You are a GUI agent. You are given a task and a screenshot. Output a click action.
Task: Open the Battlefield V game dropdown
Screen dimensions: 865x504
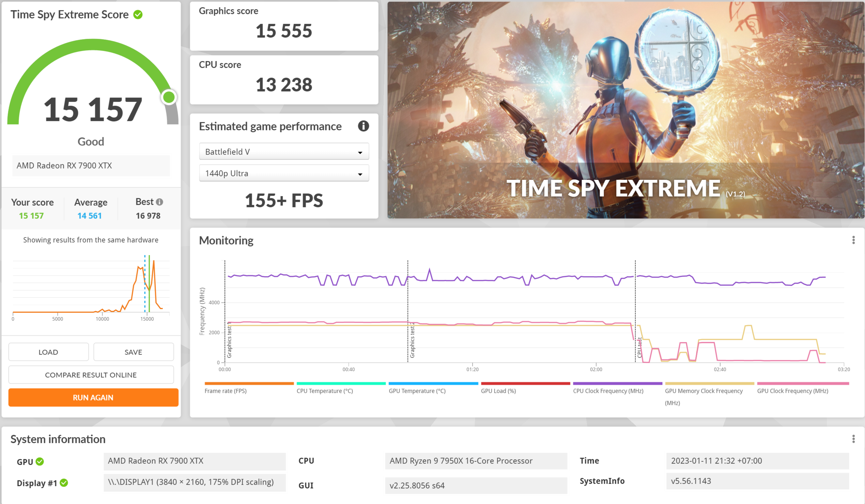click(284, 152)
